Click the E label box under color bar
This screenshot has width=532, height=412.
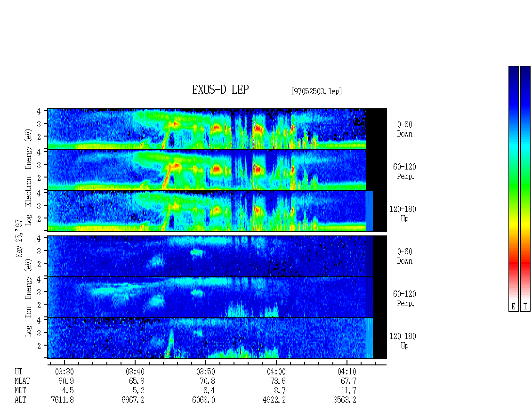pyautogui.click(x=513, y=307)
